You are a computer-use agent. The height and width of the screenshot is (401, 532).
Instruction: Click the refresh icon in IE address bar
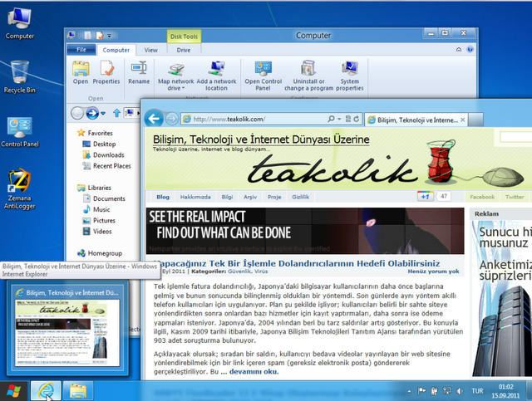(x=357, y=119)
